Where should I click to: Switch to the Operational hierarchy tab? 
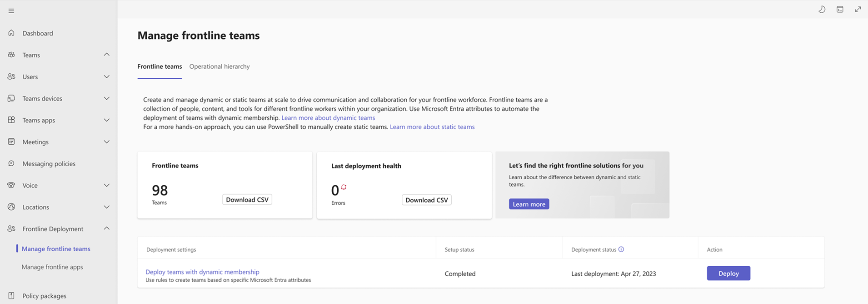pos(219,66)
